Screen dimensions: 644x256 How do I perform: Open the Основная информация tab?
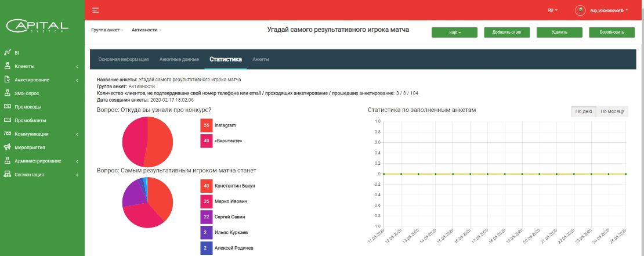pyautogui.click(x=124, y=59)
